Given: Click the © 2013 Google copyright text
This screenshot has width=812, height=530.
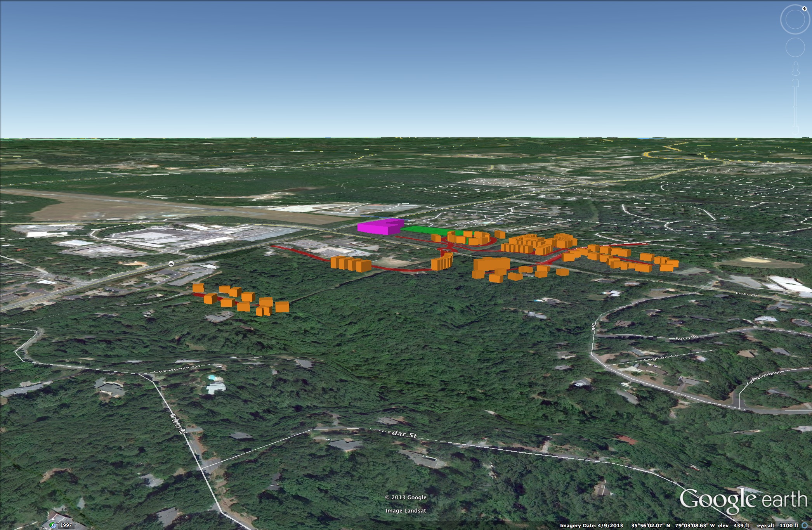Looking at the screenshot, I should click(x=406, y=497).
